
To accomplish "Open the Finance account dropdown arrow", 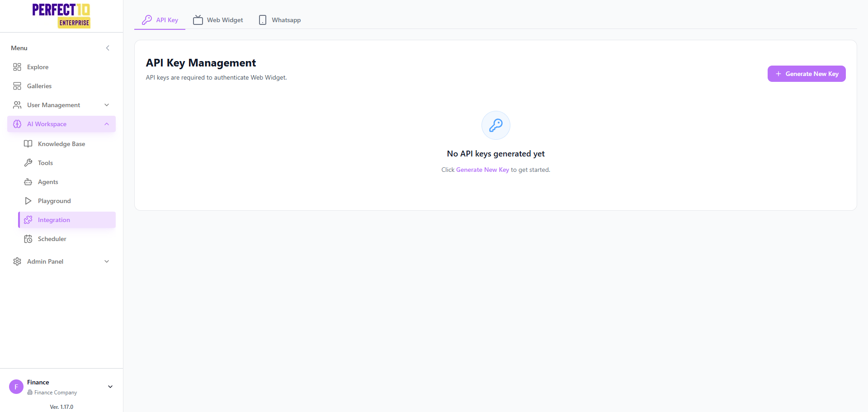I will click(x=110, y=387).
